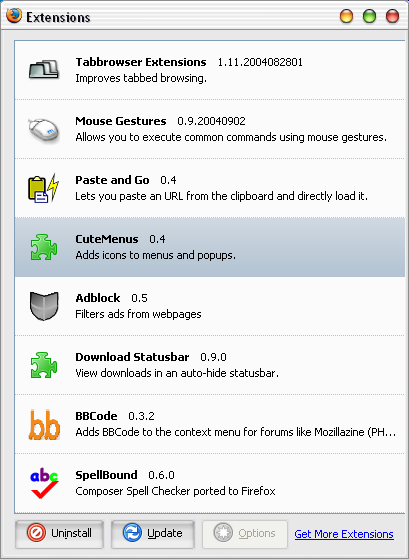Select the Tabbrowser Extensions list entry
Image resolution: width=409 pixels, height=559 pixels.
tap(210, 70)
